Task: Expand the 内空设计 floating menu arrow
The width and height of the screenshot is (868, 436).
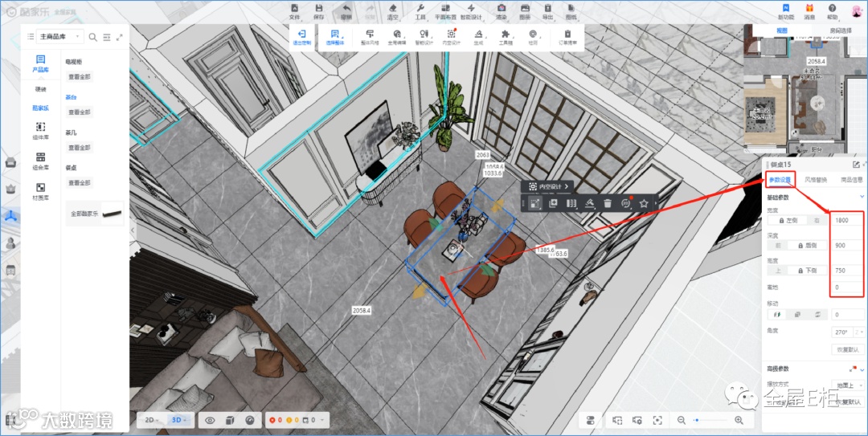Action: click(567, 187)
